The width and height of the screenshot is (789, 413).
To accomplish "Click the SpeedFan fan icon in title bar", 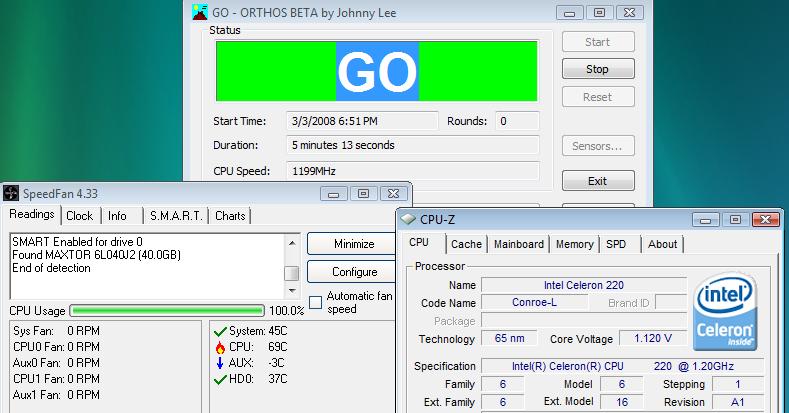I will point(11,193).
